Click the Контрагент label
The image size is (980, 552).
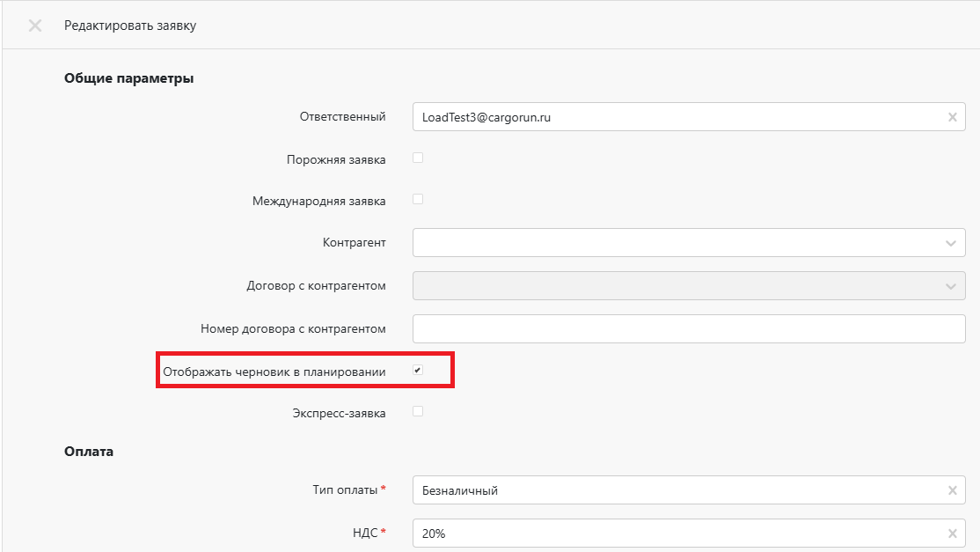(x=354, y=243)
